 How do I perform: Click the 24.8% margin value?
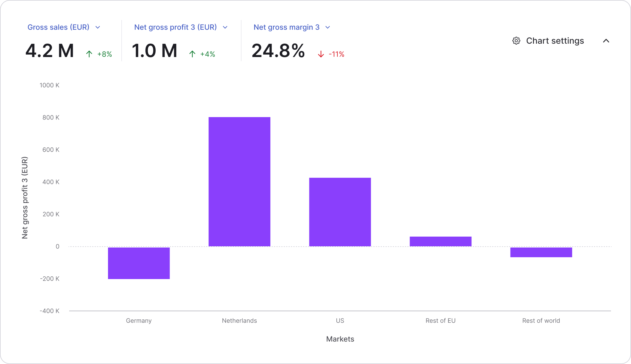[278, 51]
